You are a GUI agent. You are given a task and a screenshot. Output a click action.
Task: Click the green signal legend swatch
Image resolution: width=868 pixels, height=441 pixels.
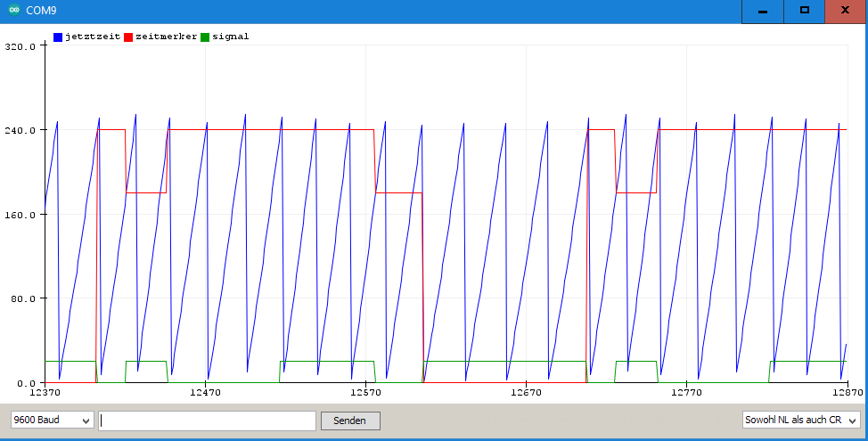coord(205,37)
